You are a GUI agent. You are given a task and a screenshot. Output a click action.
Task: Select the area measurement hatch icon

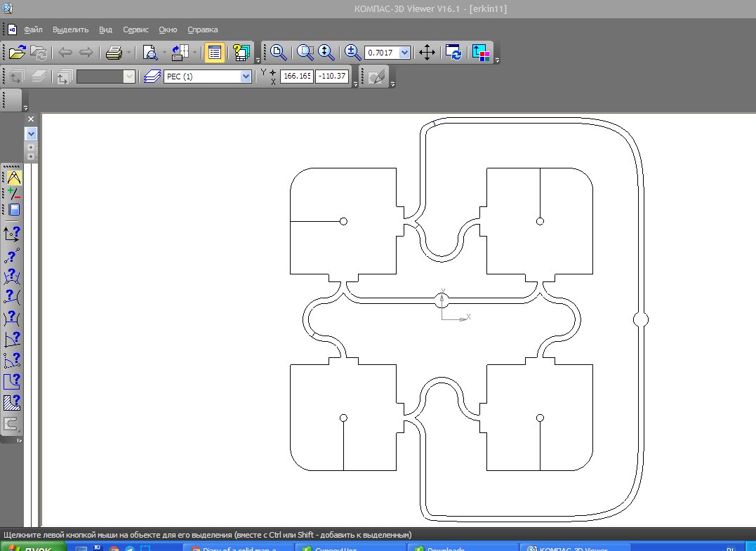pos(12,402)
